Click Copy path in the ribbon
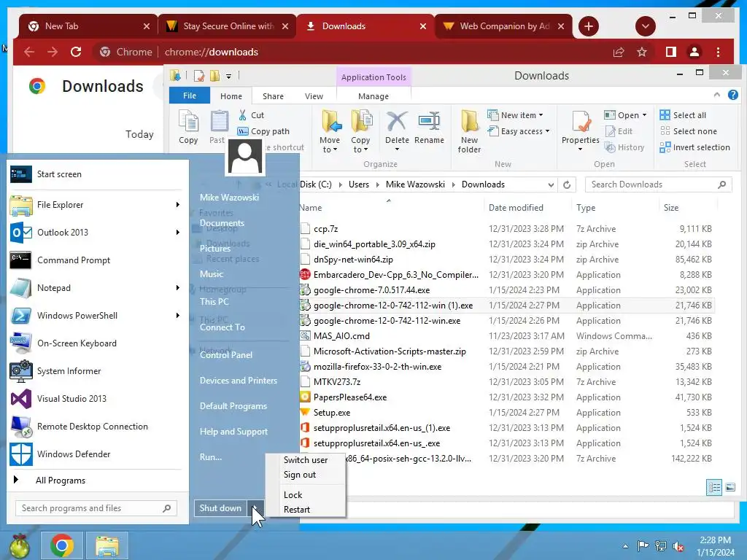The width and height of the screenshot is (747, 560). point(263,131)
